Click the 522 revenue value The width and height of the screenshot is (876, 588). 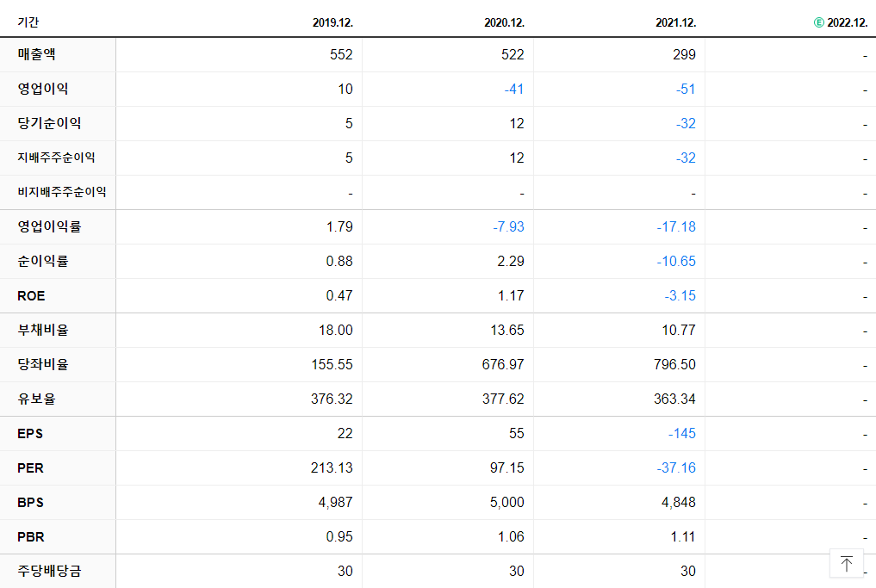point(513,55)
